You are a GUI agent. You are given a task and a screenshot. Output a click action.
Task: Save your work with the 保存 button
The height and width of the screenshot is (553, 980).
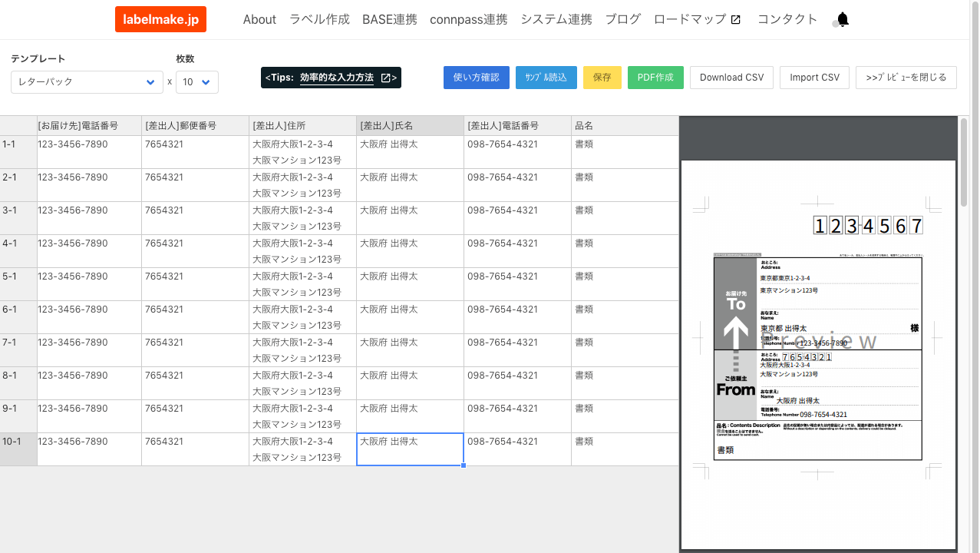click(602, 78)
